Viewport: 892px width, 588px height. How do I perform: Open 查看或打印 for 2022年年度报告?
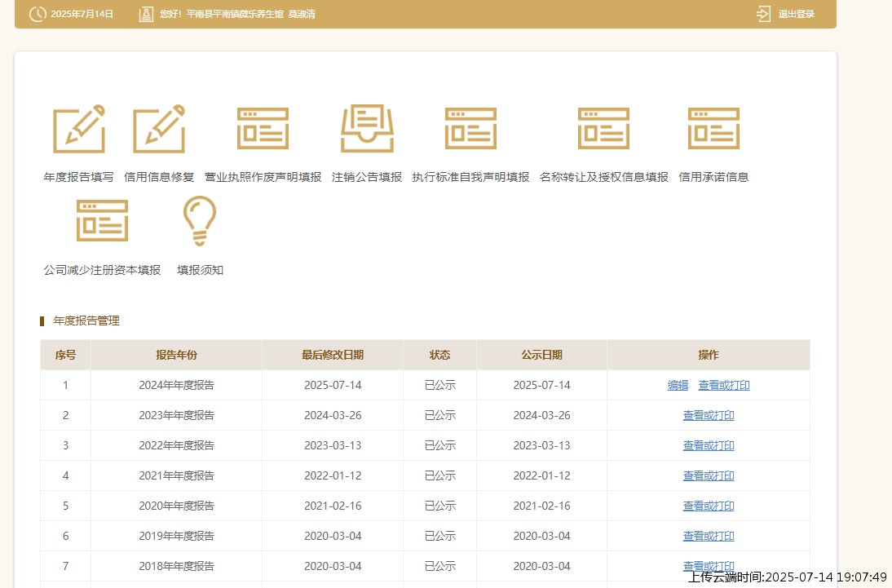point(709,446)
